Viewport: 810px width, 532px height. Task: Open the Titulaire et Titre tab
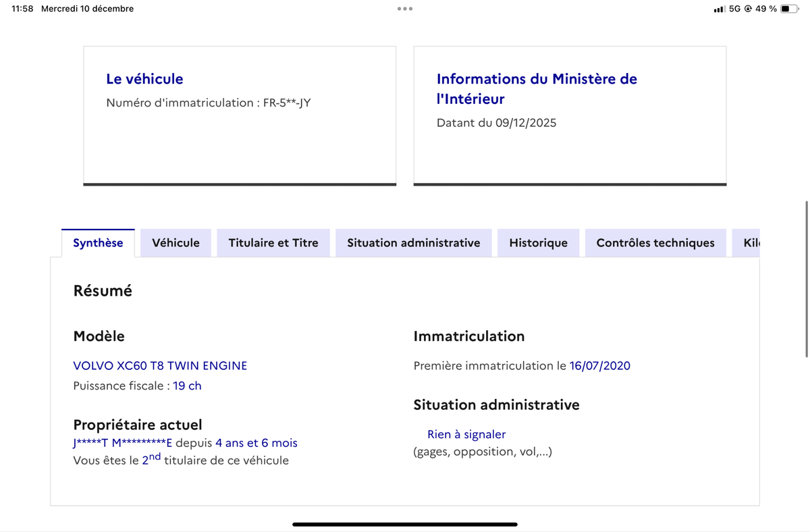click(273, 243)
